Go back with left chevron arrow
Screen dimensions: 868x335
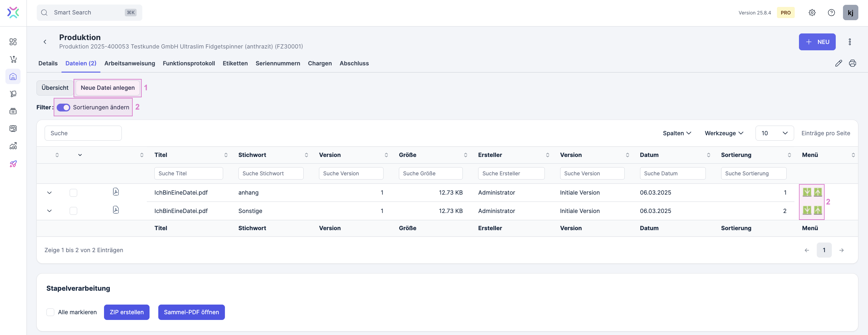(45, 42)
